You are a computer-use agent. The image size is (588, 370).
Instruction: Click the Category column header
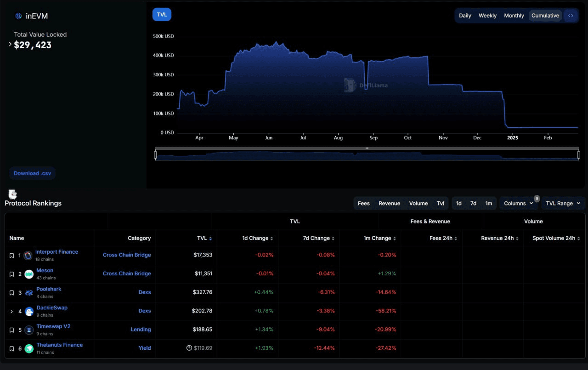pyautogui.click(x=139, y=239)
